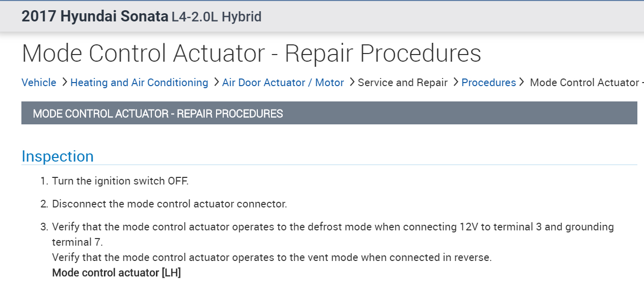Click step 1 about ignition switch OFF
Viewport: 644px width, 289px height.
[x=120, y=181]
